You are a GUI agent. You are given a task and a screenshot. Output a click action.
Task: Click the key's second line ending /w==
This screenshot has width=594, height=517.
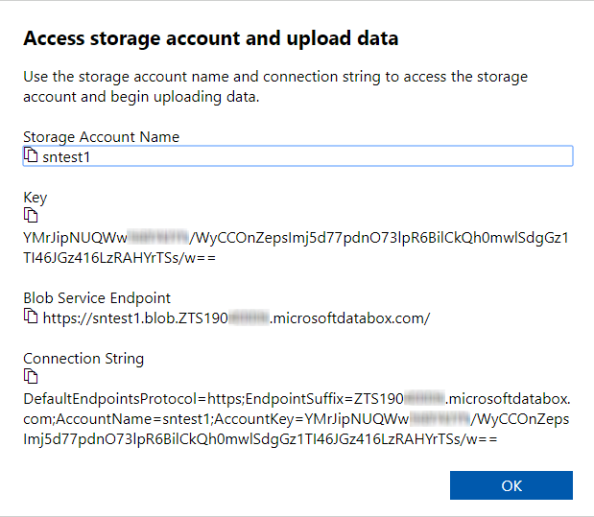point(119,258)
